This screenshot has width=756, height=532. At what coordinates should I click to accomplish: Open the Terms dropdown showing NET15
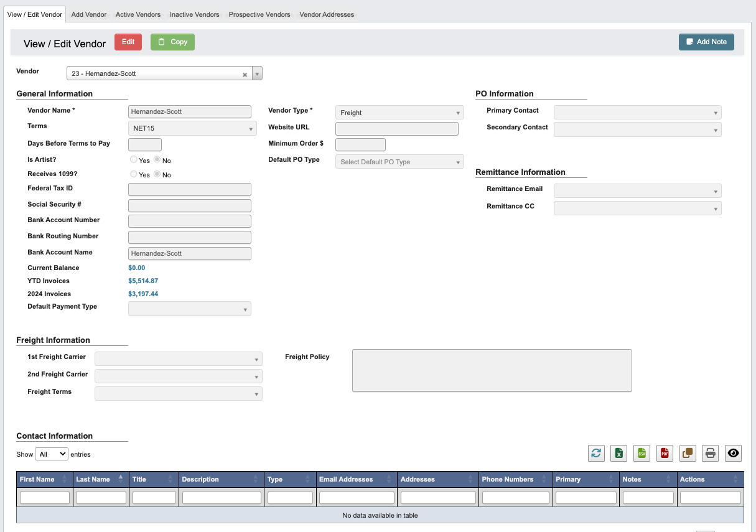(192, 128)
